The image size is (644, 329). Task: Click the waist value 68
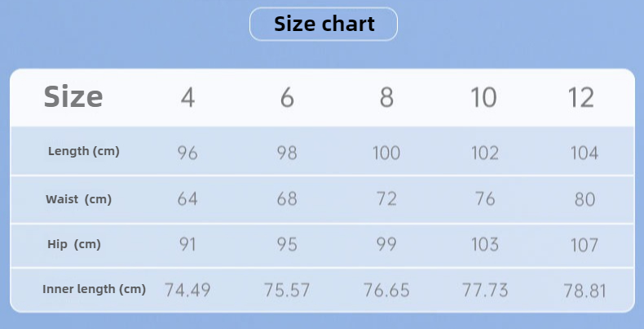point(287,199)
